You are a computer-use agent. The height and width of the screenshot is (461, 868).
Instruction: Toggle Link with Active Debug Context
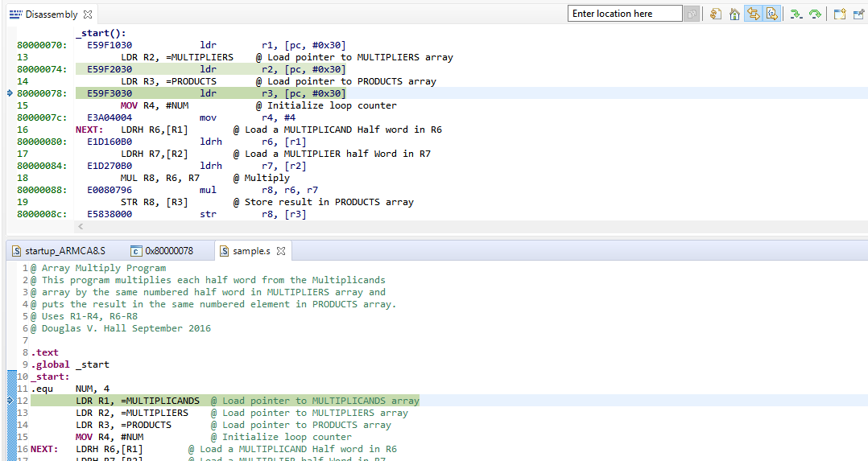pos(753,14)
